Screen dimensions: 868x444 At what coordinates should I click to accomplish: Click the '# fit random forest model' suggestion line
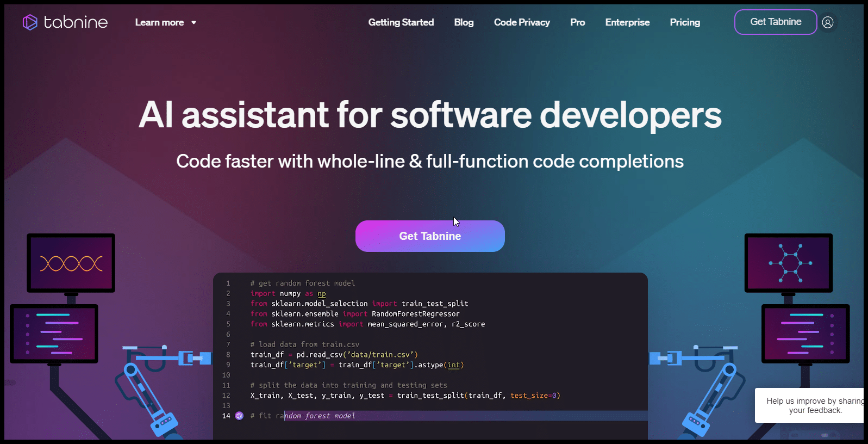pyautogui.click(x=303, y=416)
